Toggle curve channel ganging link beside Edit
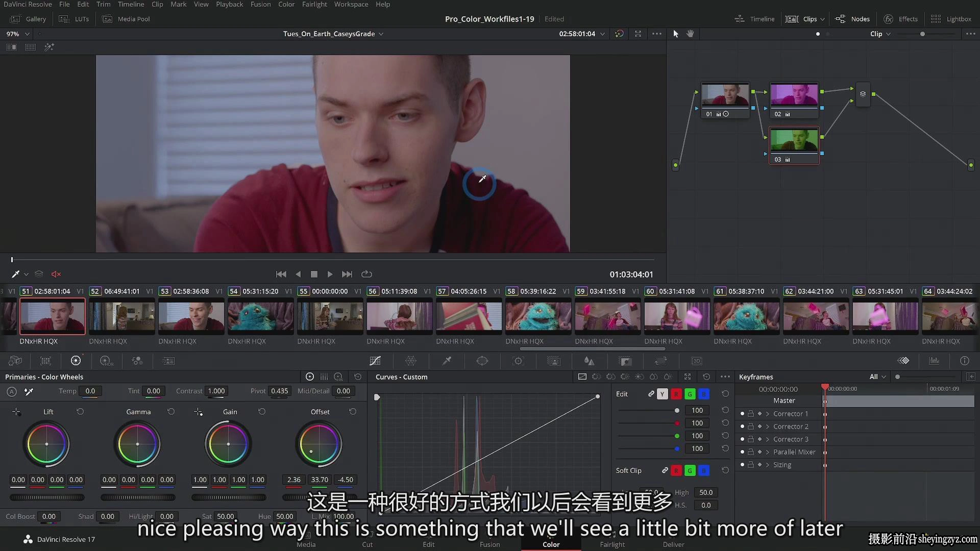 coord(651,394)
